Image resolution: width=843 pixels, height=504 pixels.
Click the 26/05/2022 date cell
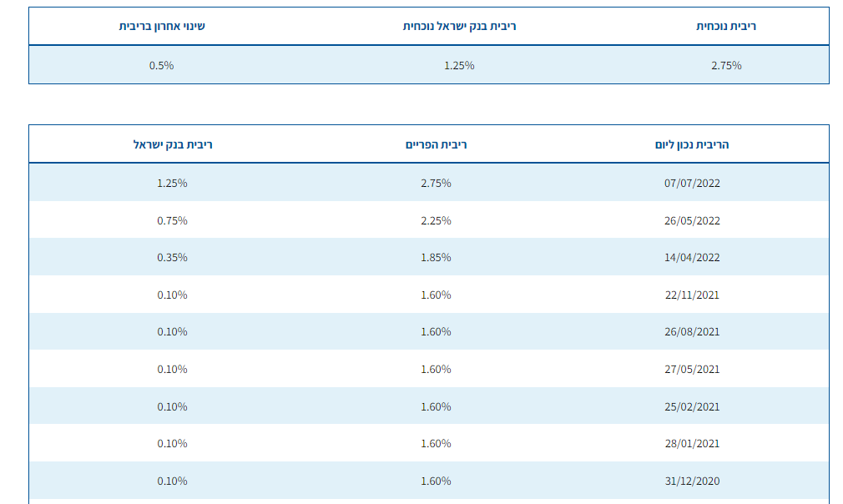[692, 220]
